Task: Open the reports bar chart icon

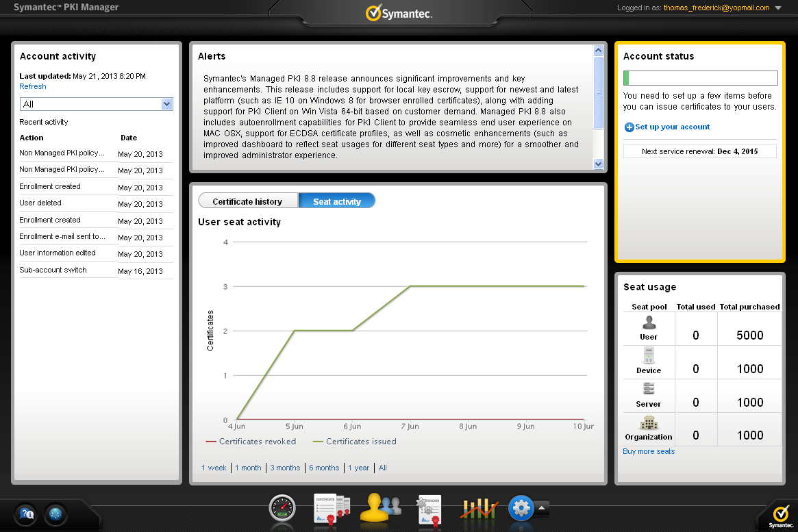Action: click(478, 509)
